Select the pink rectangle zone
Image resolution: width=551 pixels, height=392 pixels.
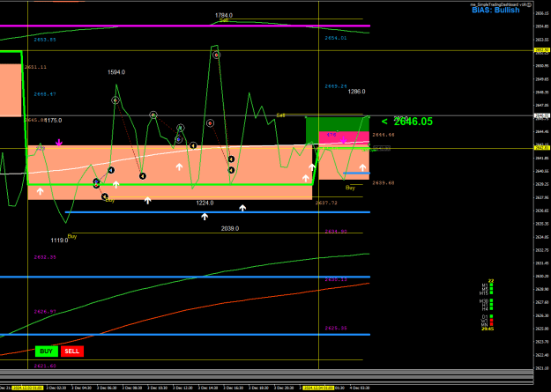click(344, 137)
